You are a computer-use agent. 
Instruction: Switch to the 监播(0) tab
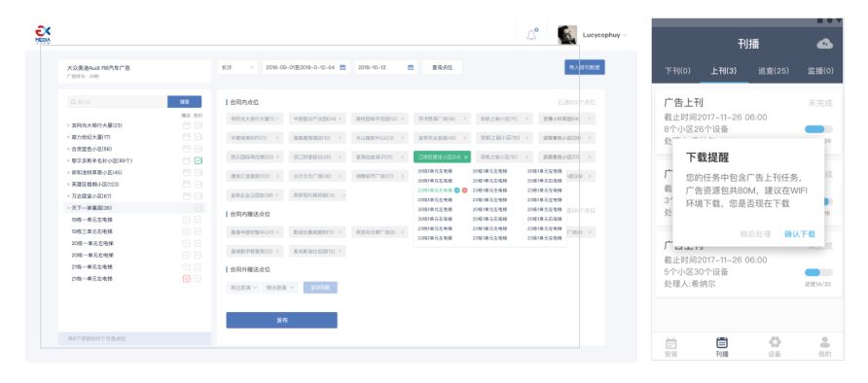pyautogui.click(x=820, y=71)
